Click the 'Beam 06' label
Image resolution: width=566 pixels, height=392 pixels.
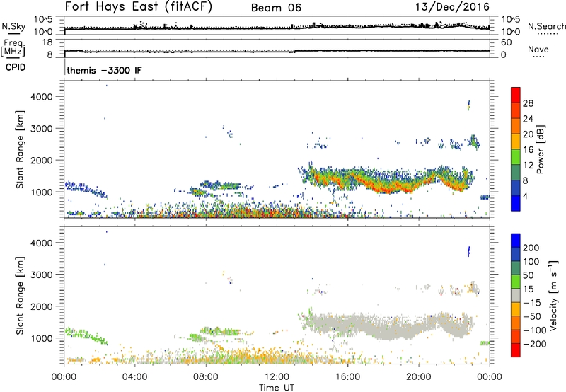click(x=276, y=8)
